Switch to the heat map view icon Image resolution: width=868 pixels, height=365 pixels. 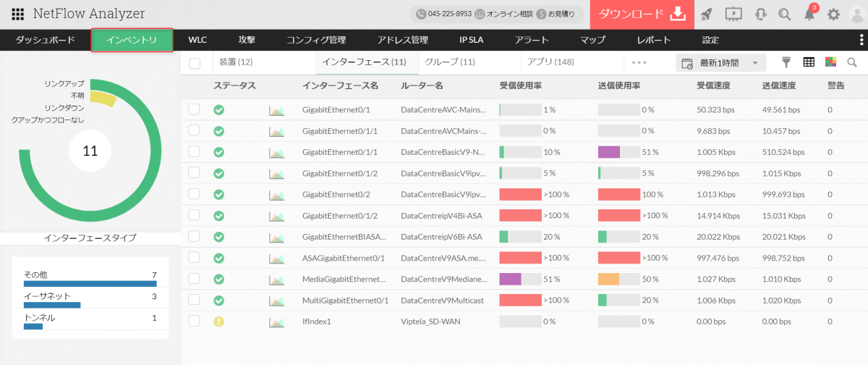point(830,62)
